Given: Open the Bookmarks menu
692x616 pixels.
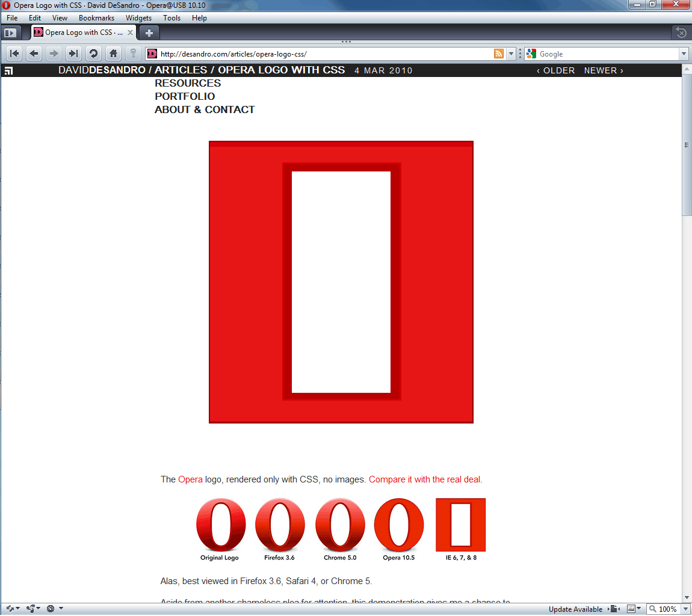Looking at the screenshot, I should pos(96,18).
